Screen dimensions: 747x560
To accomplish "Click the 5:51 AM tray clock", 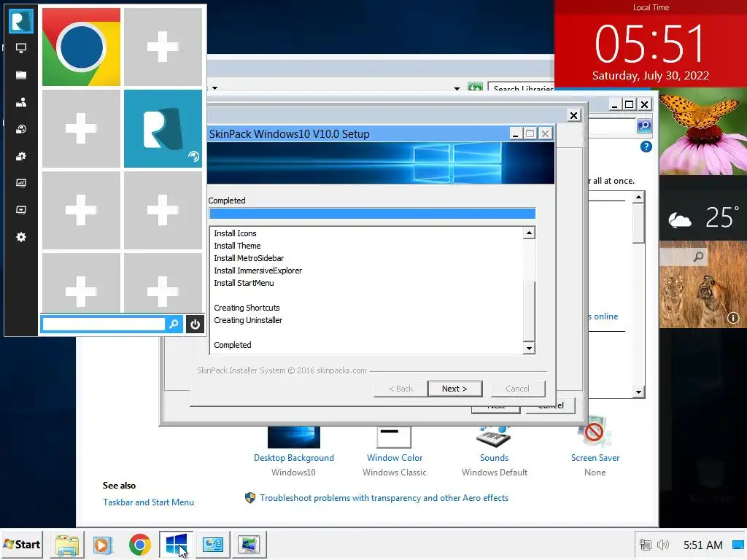I will tap(703, 545).
